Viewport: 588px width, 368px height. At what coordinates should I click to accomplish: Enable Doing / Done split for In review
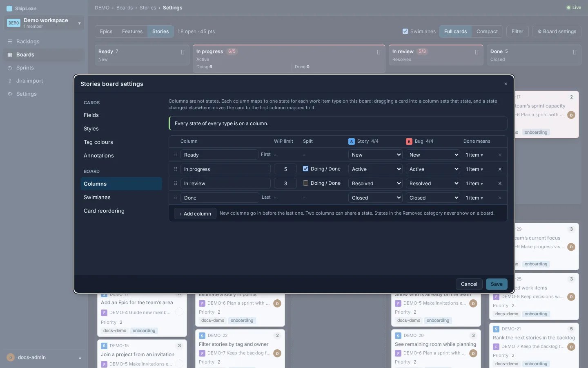pyautogui.click(x=305, y=183)
